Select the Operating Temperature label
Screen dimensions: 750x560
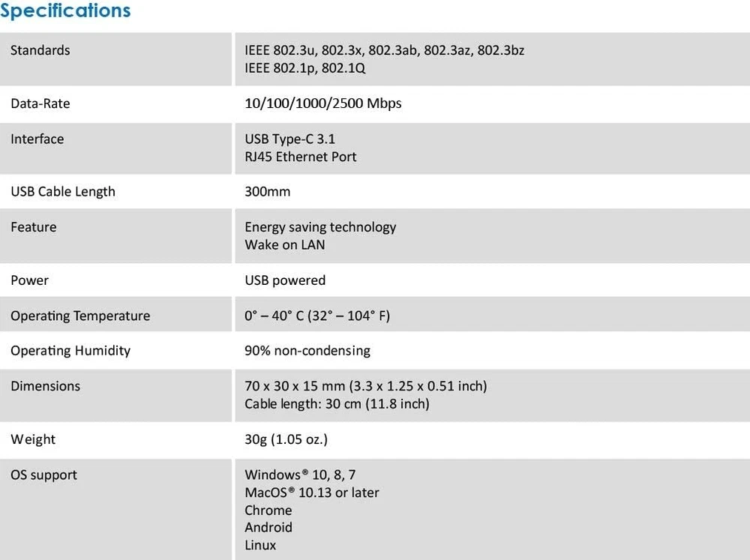[x=80, y=316]
